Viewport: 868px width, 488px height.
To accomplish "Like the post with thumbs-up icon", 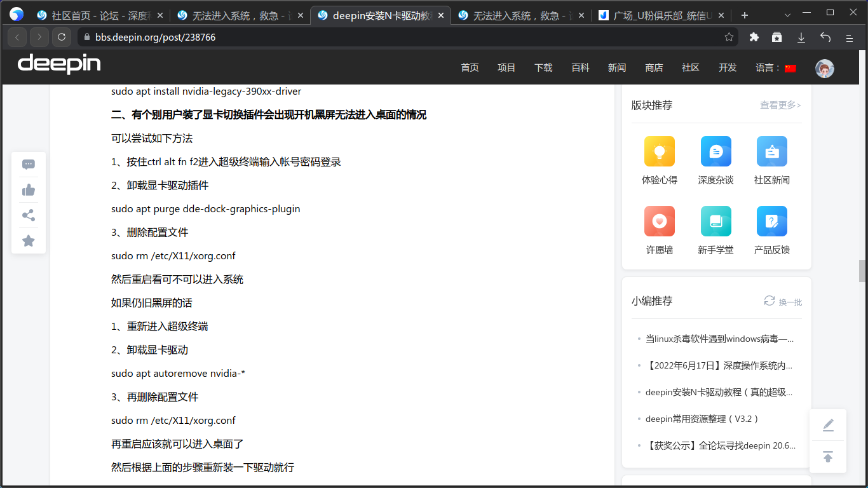I will pyautogui.click(x=29, y=190).
